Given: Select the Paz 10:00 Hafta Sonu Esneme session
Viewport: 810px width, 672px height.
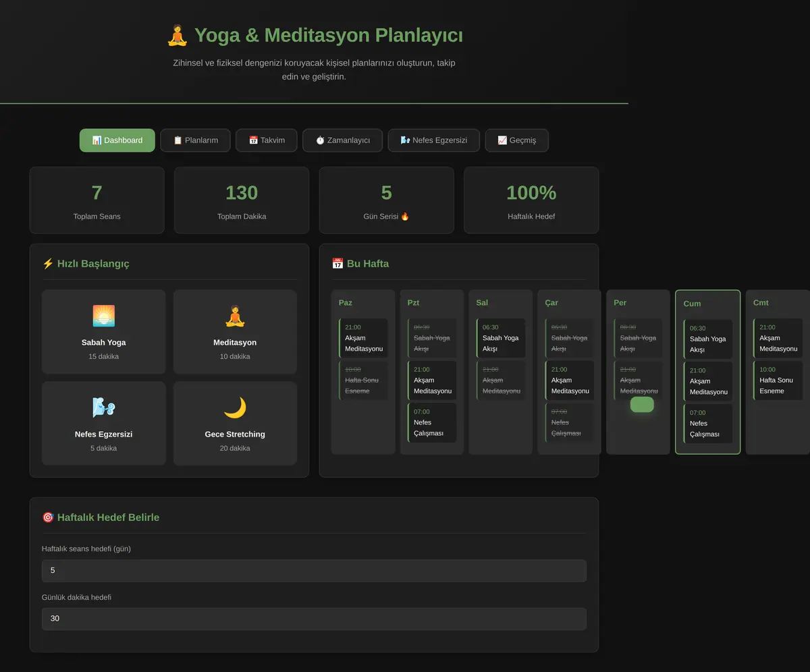Looking at the screenshot, I should 363,381.
